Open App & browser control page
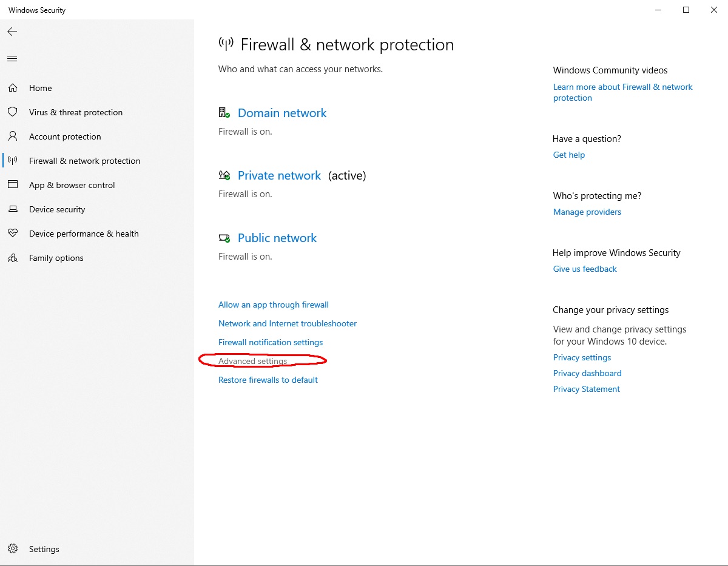Screen dimensions: 728x566 click(x=72, y=185)
